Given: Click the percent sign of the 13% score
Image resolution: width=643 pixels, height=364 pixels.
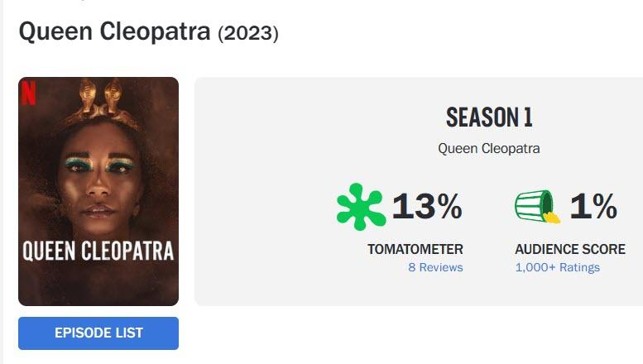Looking at the screenshot, I should click(449, 207).
